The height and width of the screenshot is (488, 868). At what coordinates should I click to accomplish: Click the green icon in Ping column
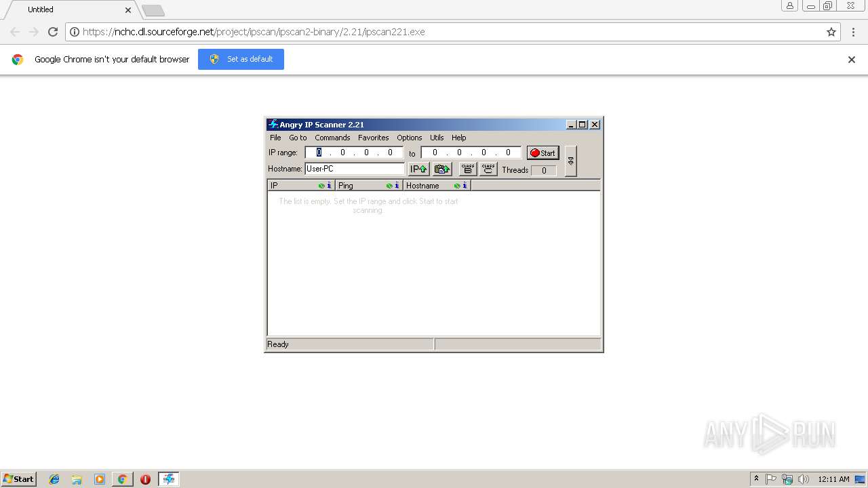click(389, 186)
